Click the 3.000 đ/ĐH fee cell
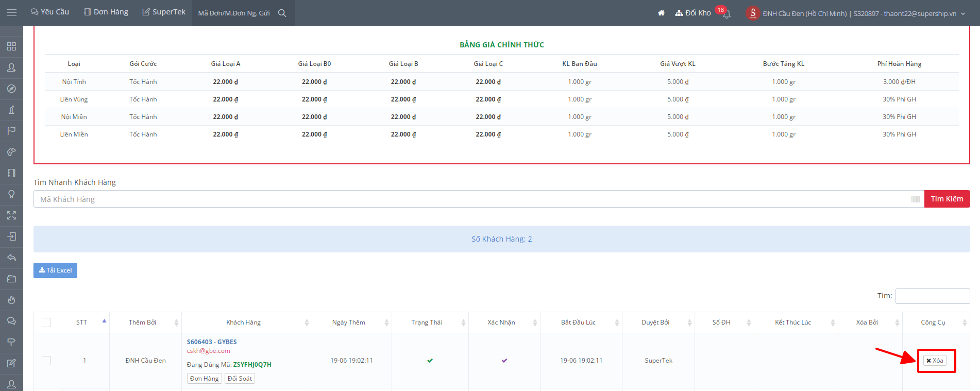This screenshot has height=391, width=980. 900,82
